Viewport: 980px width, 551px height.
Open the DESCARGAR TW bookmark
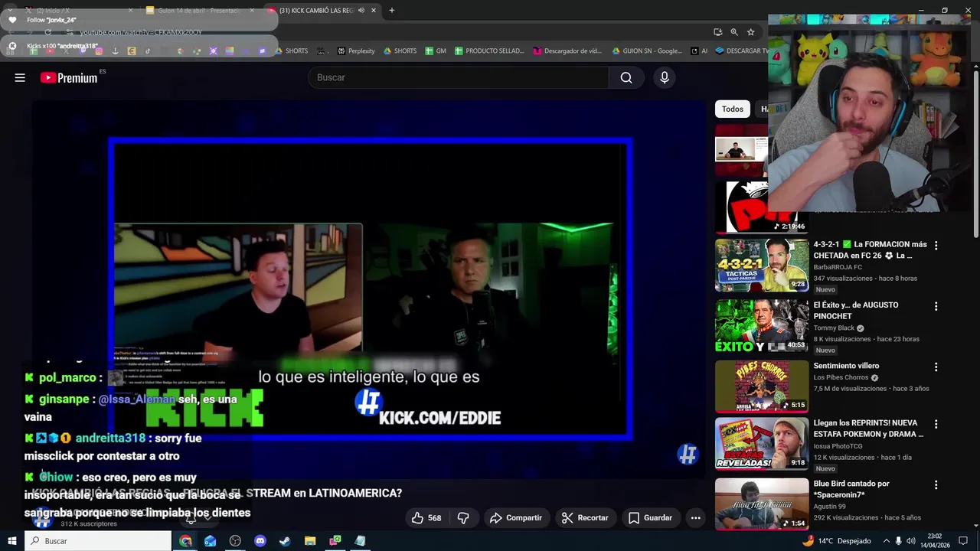tap(741, 51)
